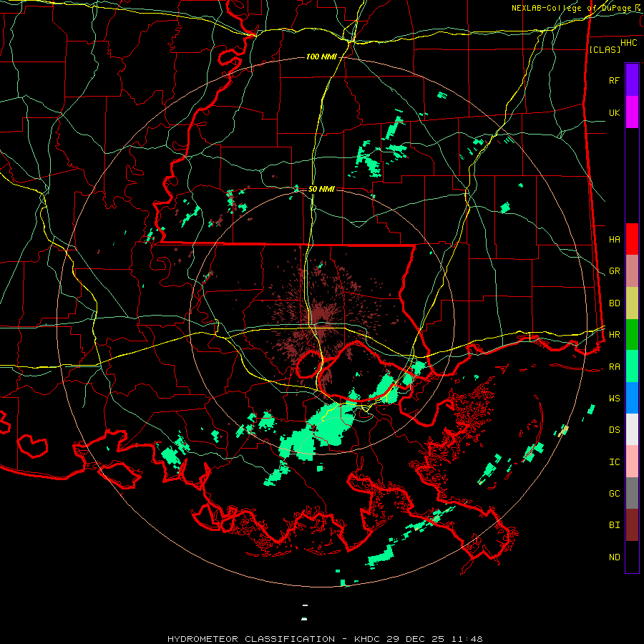The width and height of the screenshot is (644, 644).
Task: Click the [CLAS] legend header
Action: pyautogui.click(x=605, y=49)
